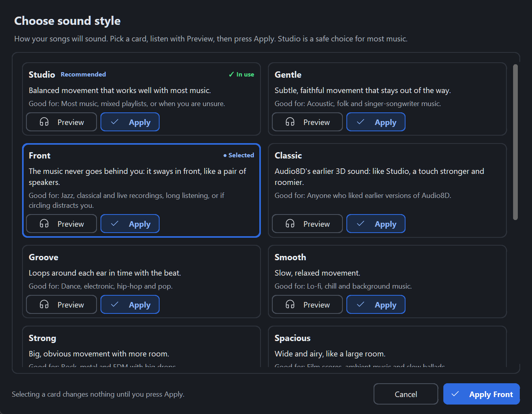Screen dimensions: 532x414
Task: Click 'Balanced movement that works well' text
Action: (x=120, y=90)
